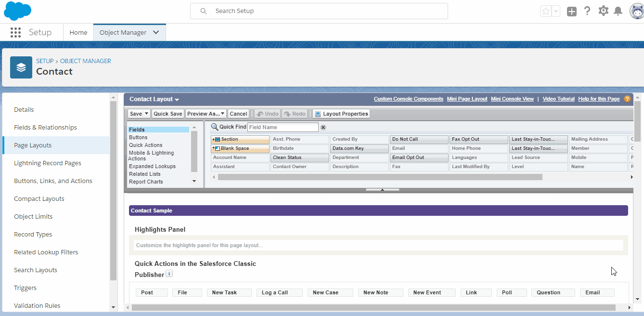
Task: Click the Contact object layers icon
Action: pos(21,67)
